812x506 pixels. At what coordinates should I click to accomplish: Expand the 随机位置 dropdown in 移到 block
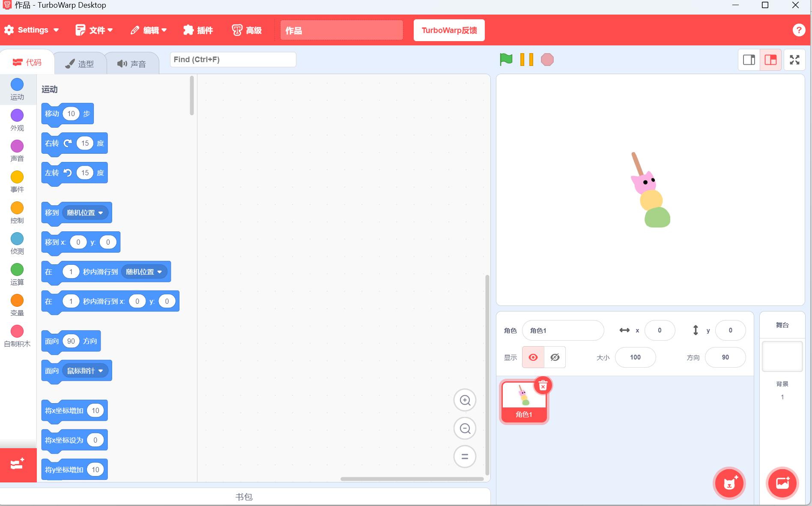coord(85,213)
